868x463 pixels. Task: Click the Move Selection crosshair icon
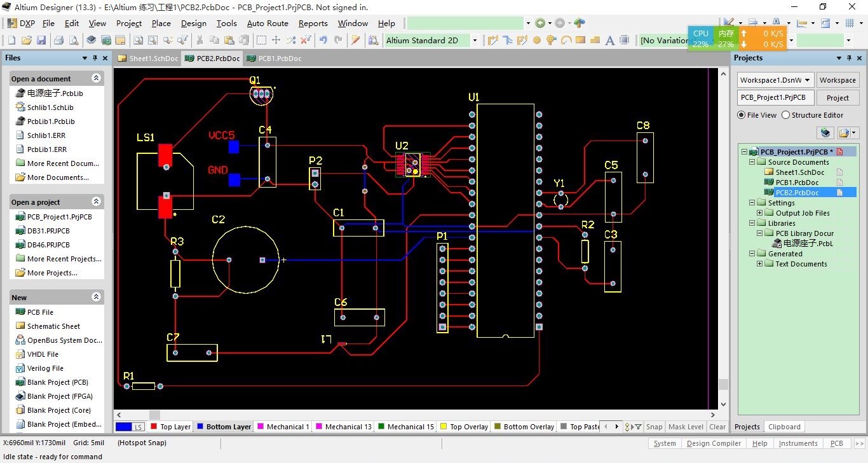(x=276, y=40)
